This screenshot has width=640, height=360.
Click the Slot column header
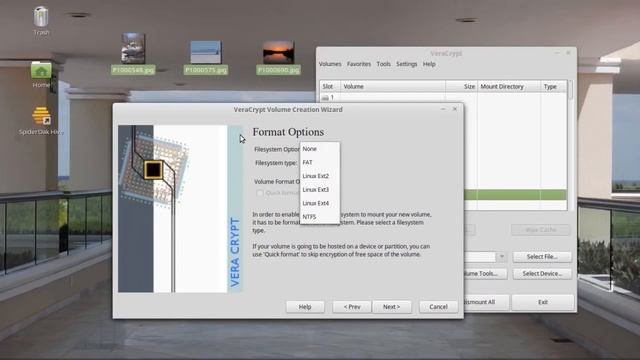coord(330,87)
